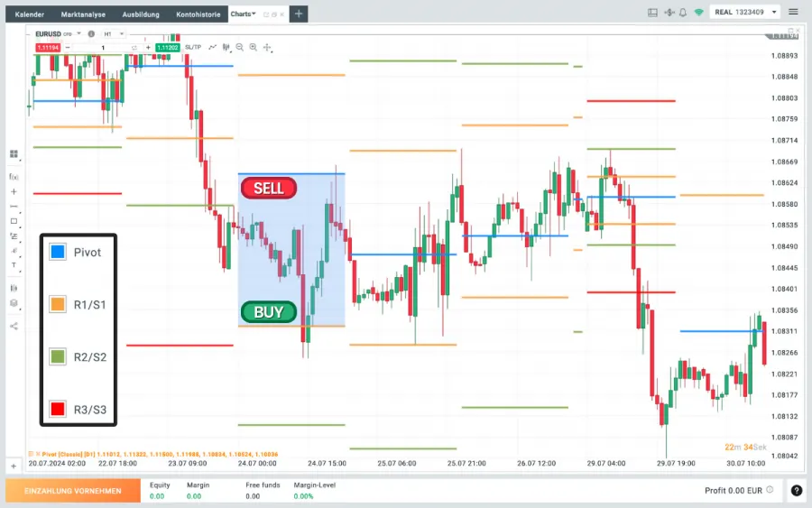Open the SL/TP settings
812x508 pixels.
193,47
